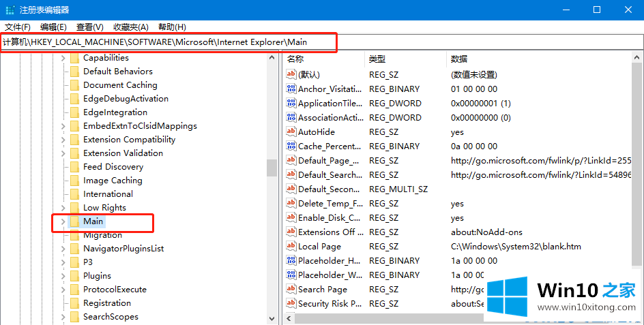Click the Default_Page_... string icon
Viewport: 644px width, 325px height.
pyautogui.click(x=291, y=160)
